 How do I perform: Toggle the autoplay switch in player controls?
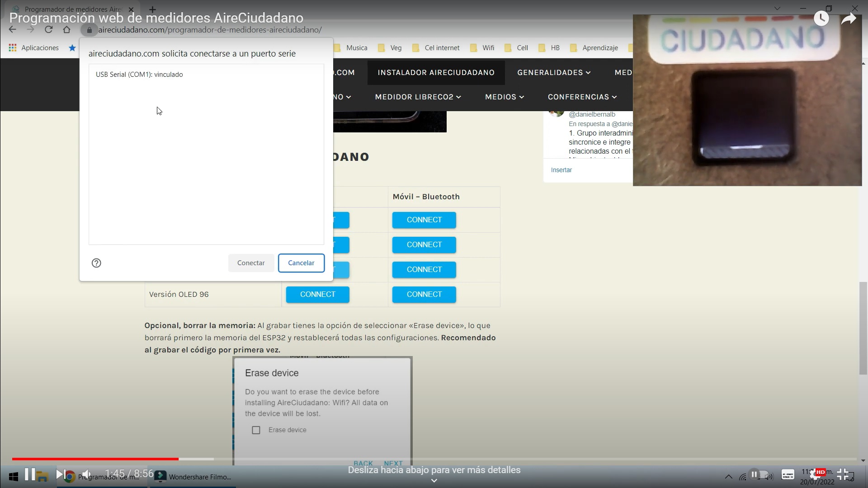click(x=759, y=474)
